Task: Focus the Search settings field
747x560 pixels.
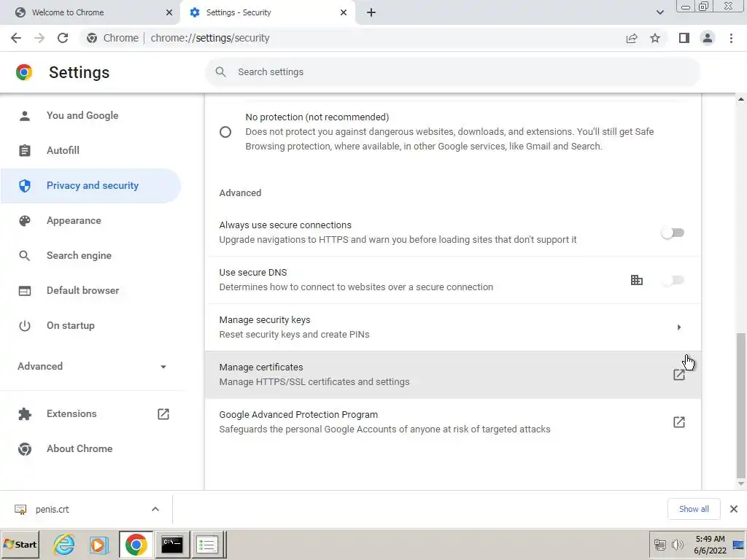Action: point(452,72)
